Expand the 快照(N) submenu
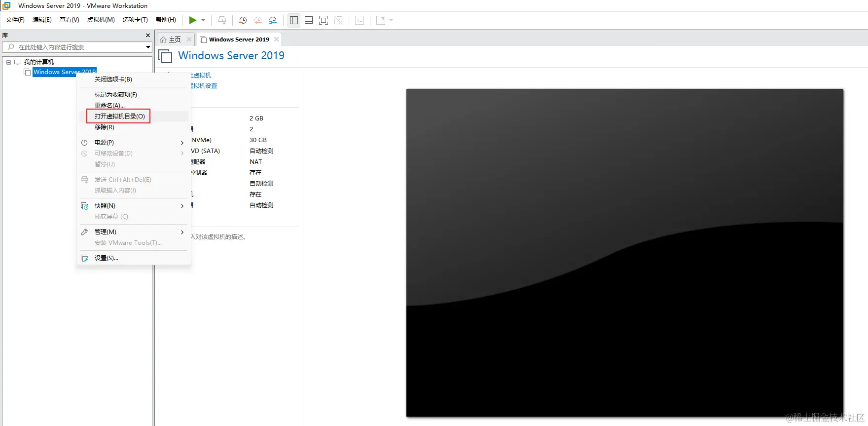The width and height of the screenshot is (868, 426). coord(134,206)
